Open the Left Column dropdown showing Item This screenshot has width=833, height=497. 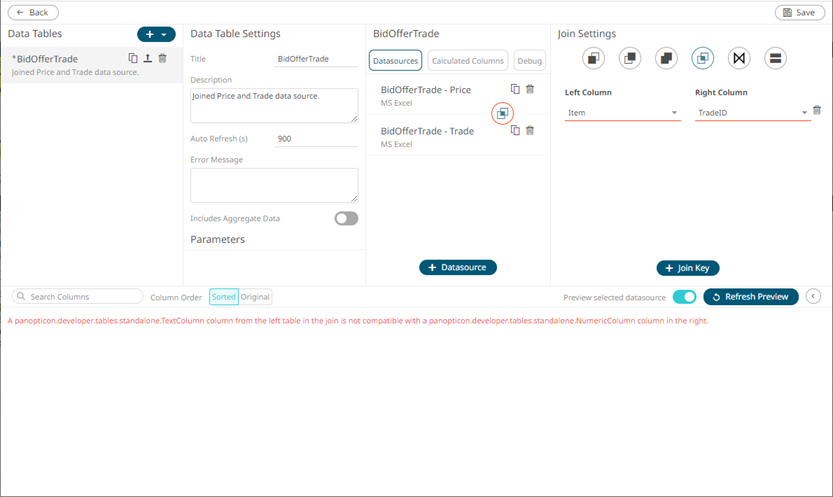[x=622, y=113]
